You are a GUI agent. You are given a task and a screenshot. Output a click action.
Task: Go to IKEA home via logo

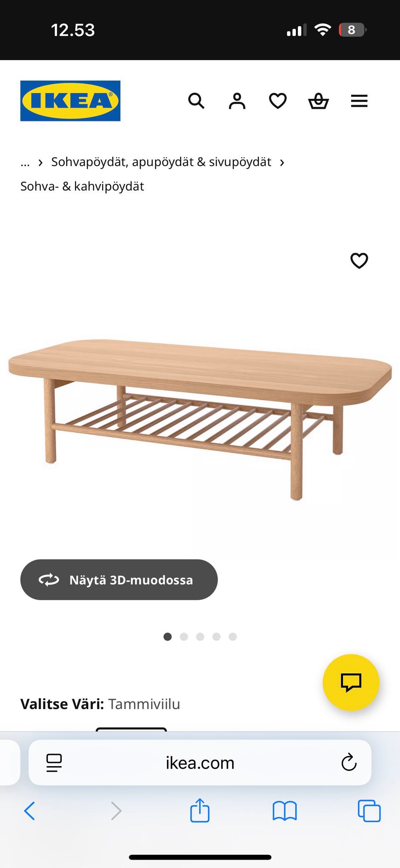point(70,101)
